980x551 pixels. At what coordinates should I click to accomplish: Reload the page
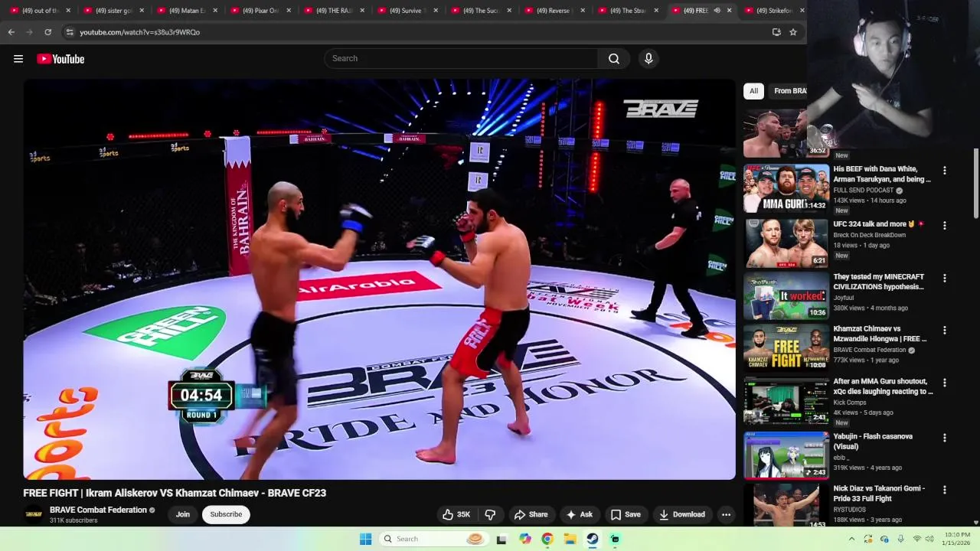coord(47,32)
